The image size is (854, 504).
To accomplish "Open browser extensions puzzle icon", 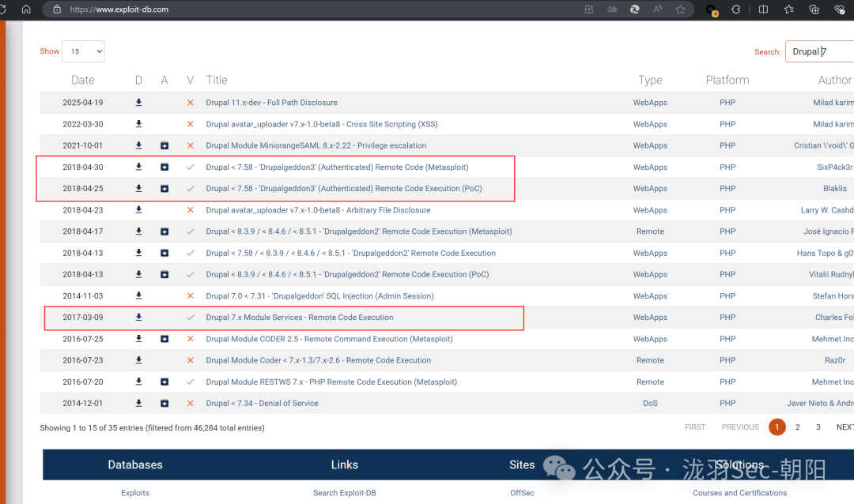I will pyautogui.click(x=736, y=9).
